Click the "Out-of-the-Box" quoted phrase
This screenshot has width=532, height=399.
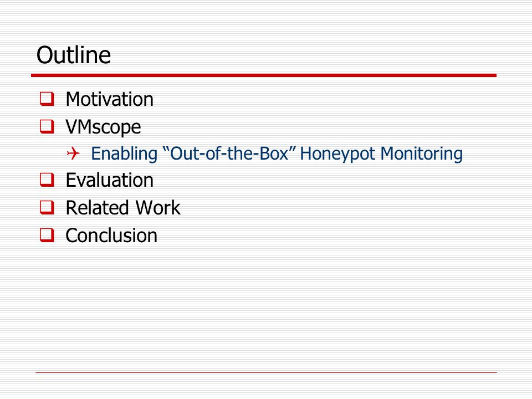tap(229, 153)
